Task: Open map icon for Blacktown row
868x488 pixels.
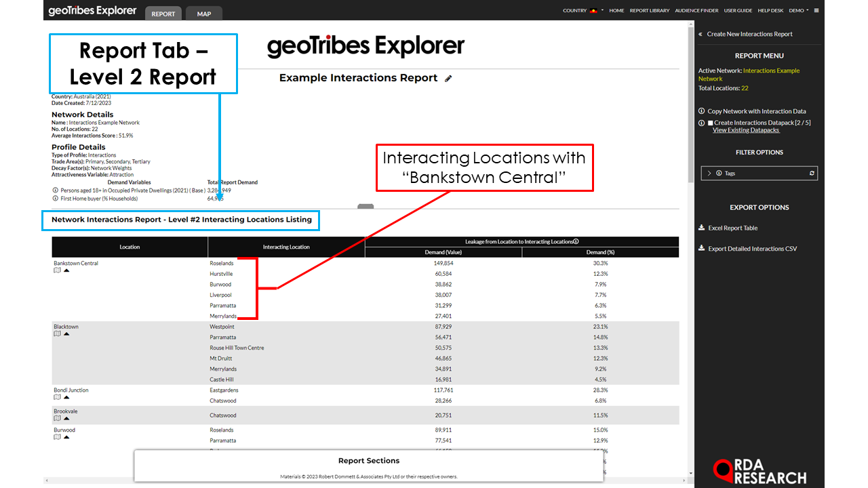Action: coord(57,334)
